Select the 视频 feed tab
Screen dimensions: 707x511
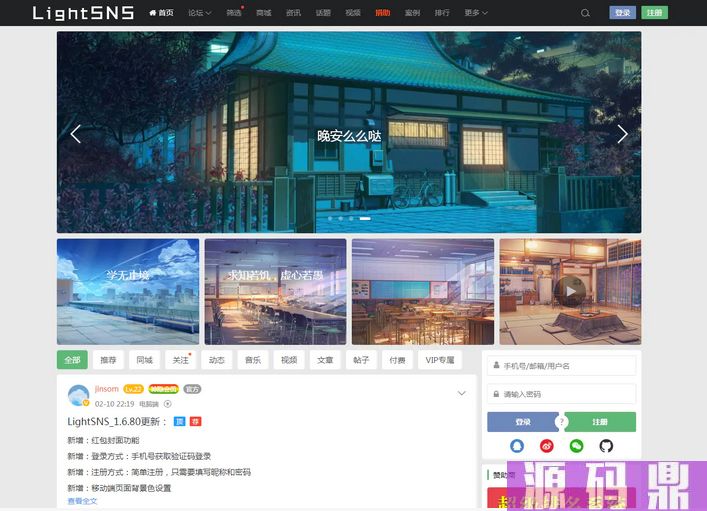[289, 360]
